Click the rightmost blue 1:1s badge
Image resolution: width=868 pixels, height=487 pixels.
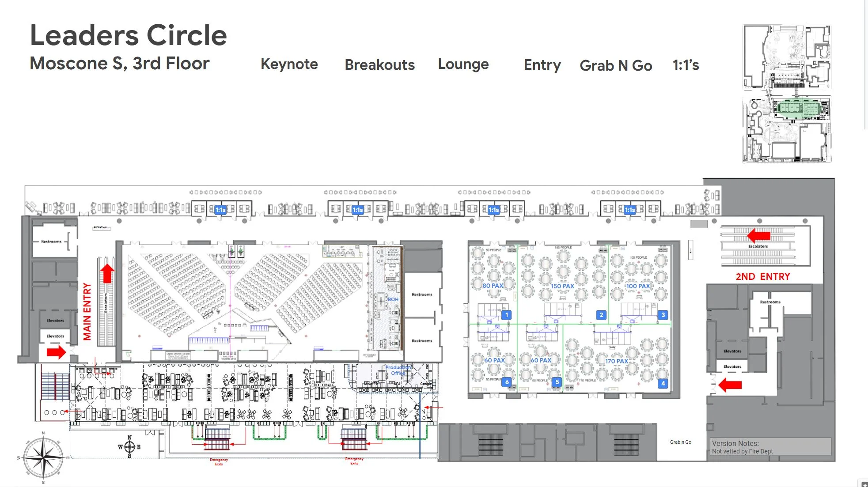pyautogui.click(x=629, y=210)
